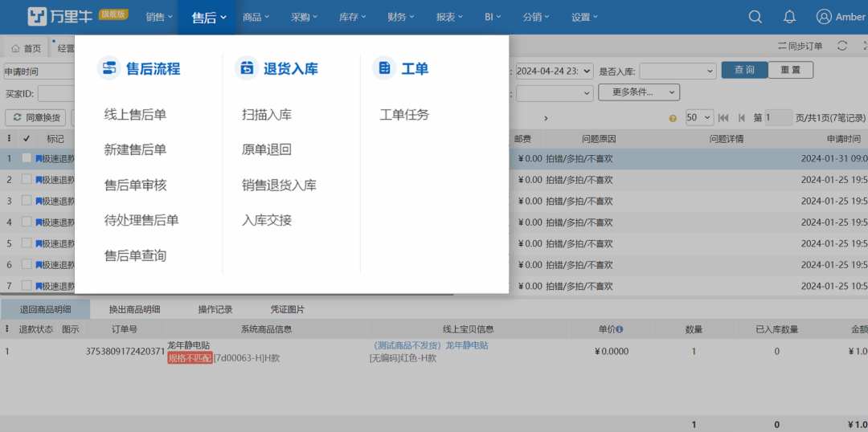Switch to the 操作记录 tab

click(x=215, y=309)
